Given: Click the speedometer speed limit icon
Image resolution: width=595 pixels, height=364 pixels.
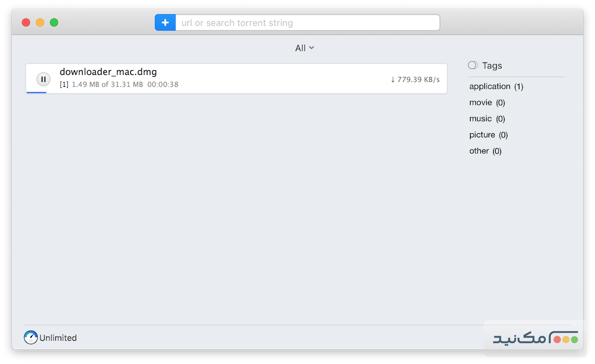Looking at the screenshot, I should [30, 338].
